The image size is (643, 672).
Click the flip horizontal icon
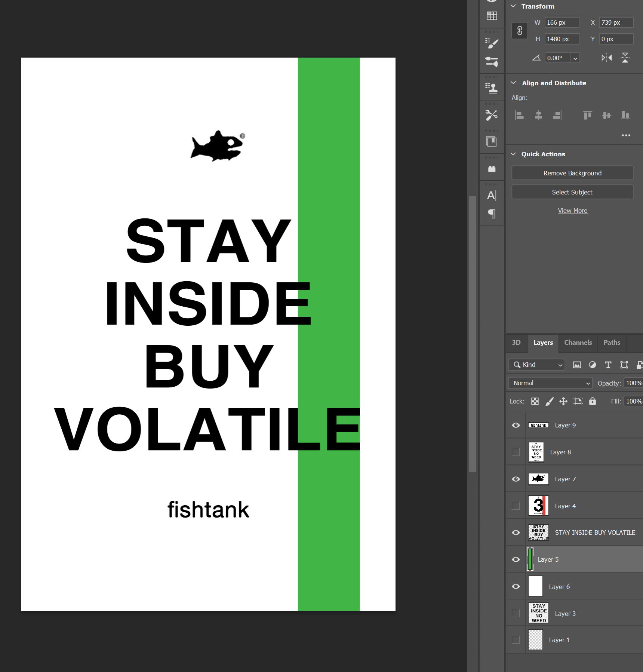pos(606,58)
